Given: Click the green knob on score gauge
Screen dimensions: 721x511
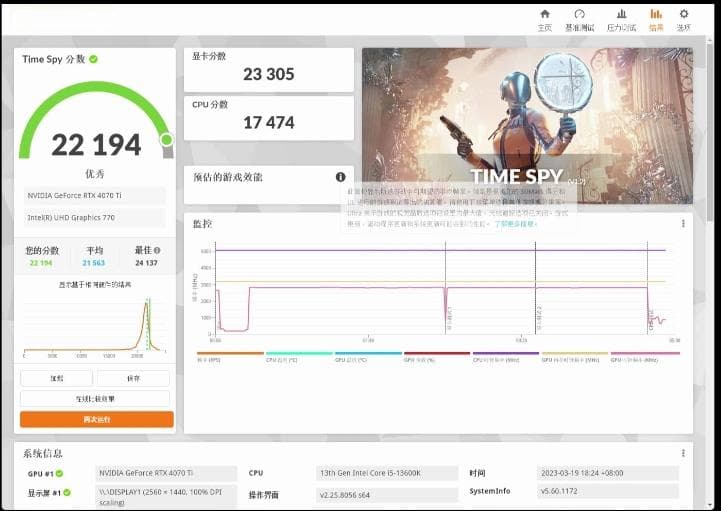Looking at the screenshot, I should pos(166,139).
